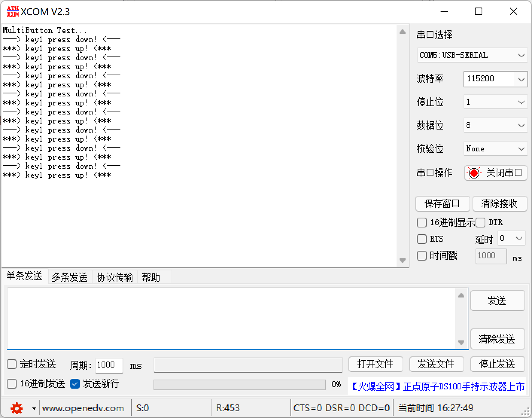
Task: Click the 周期 period input field
Action: coord(109,365)
